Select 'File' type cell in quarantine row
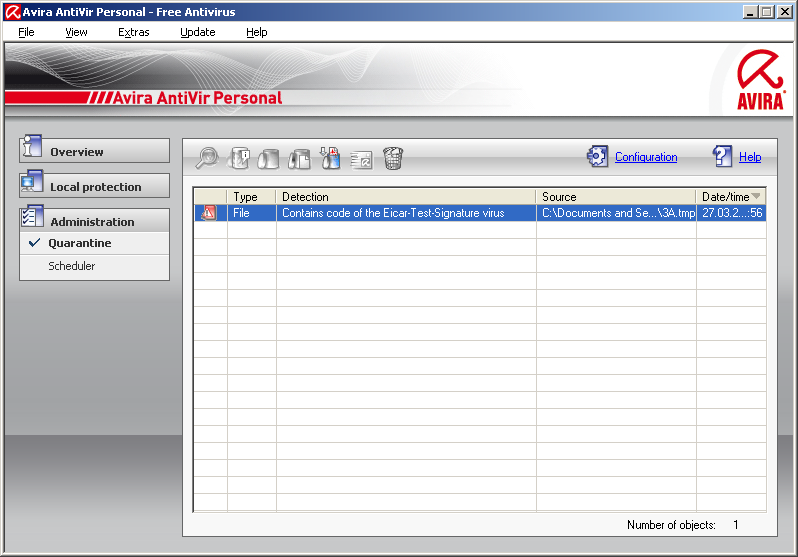 click(251, 213)
